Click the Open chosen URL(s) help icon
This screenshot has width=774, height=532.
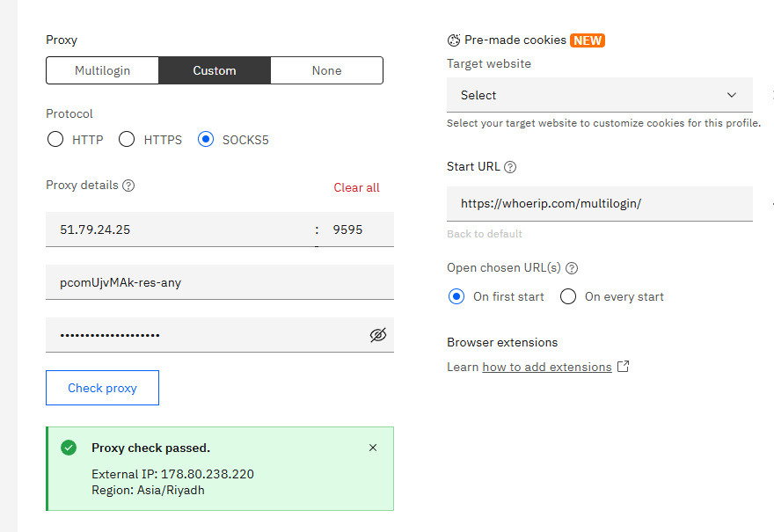pos(573,268)
